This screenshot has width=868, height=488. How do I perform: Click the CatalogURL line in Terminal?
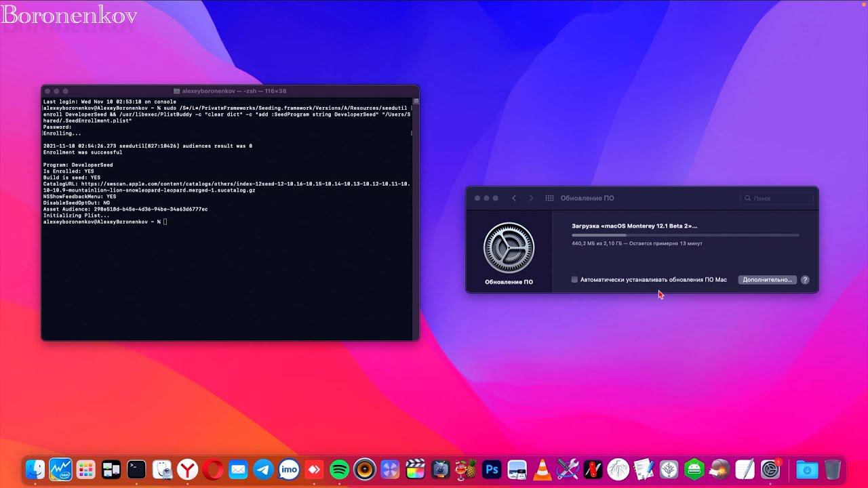point(226,186)
